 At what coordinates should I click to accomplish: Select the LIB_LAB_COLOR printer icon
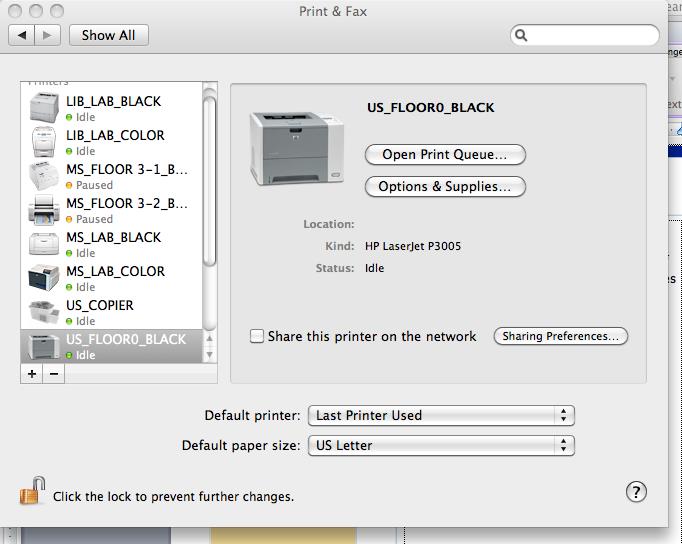pyautogui.click(x=43, y=142)
